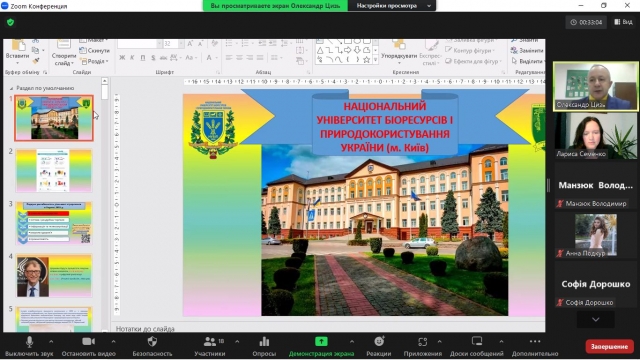Select slide 1 thumbnail
The width and height of the screenshot is (640, 360).
pyautogui.click(x=54, y=118)
